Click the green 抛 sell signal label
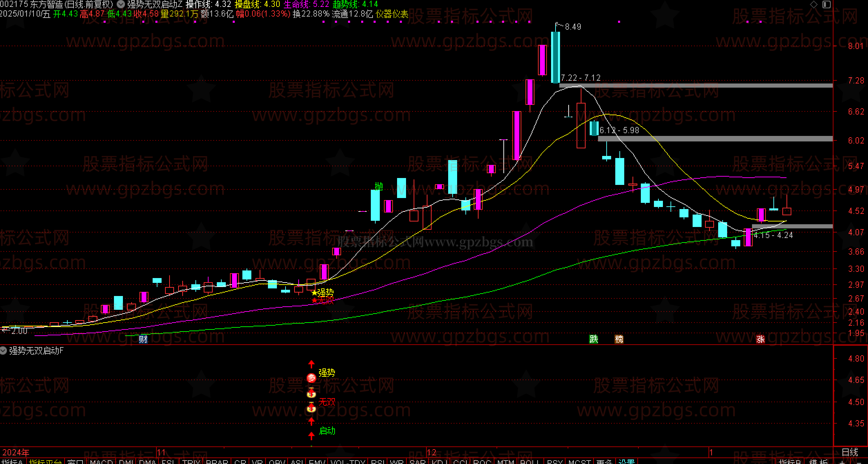Screen dimensions: 868x464 point(379,187)
